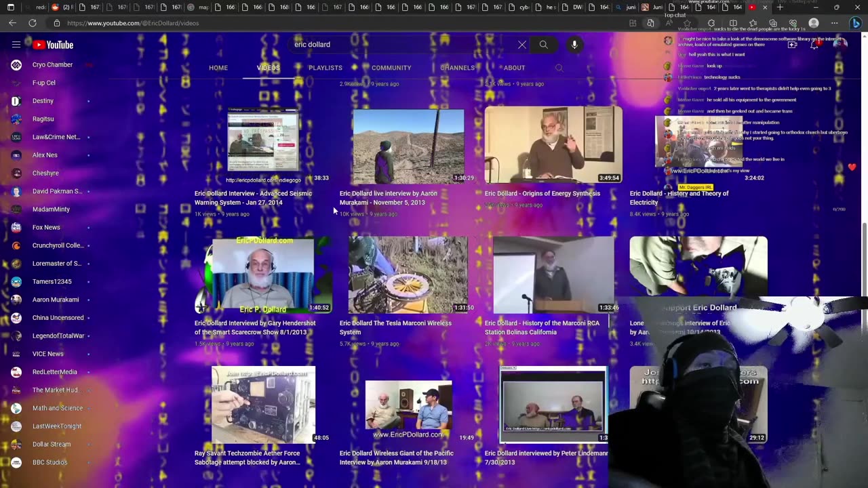Open the browser profile avatar icon
This screenshot has width=868, height=488.
click(x=814, y=23)
